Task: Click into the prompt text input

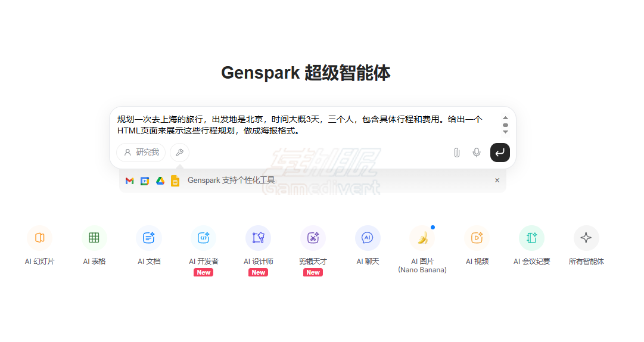Action: click(300, 125)
